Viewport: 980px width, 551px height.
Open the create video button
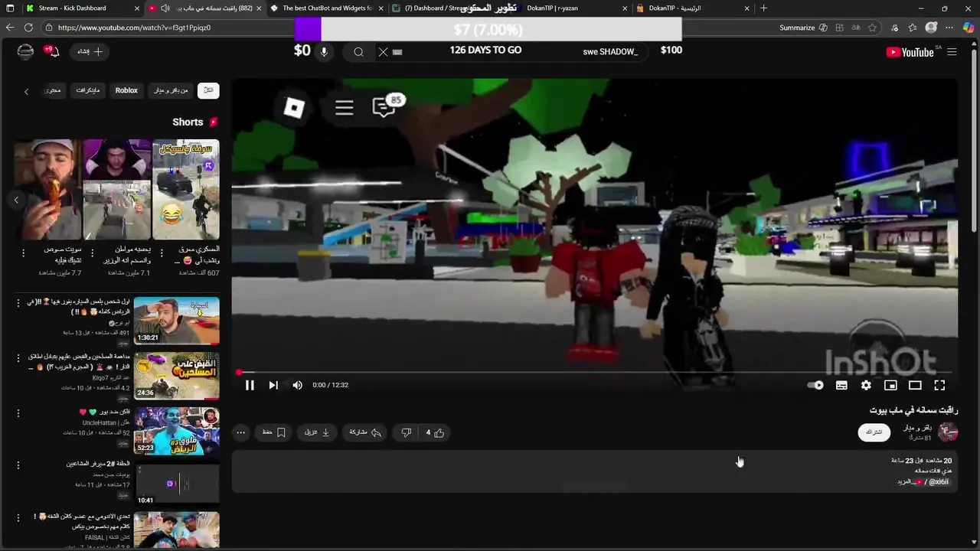click(90, 51)
